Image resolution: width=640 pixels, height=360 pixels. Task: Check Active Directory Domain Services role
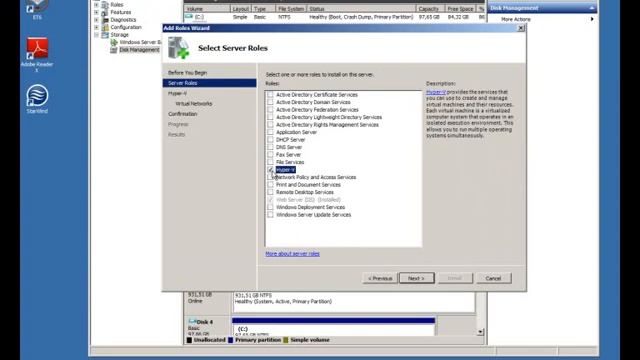270,102
